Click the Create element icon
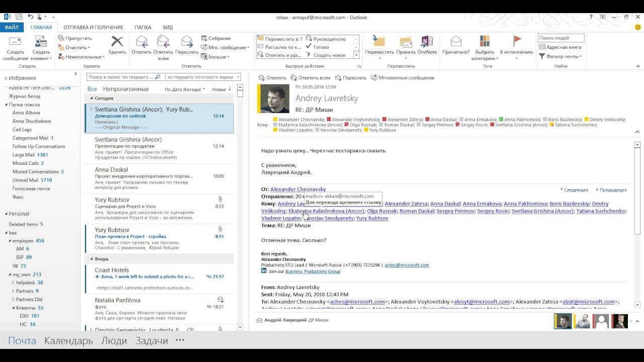The width and height of the screenshot is (644, 362). (x=41, y=42)
